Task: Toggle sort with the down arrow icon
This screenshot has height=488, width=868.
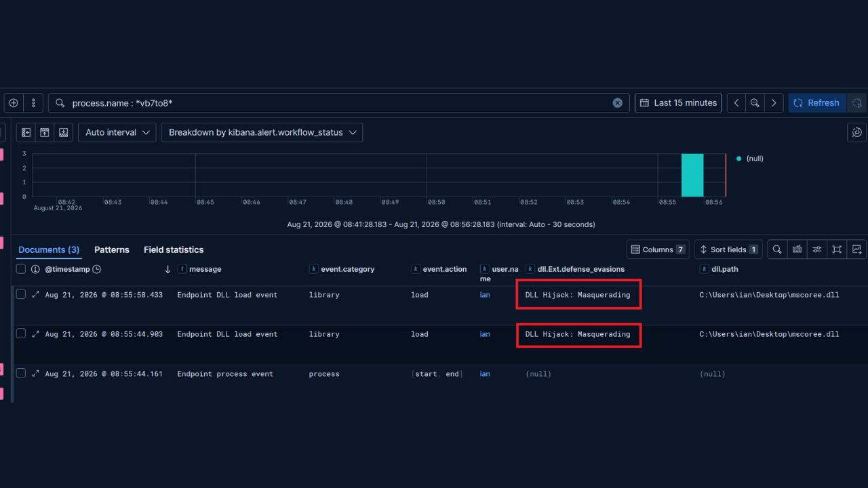Action: tap(167, 269)
